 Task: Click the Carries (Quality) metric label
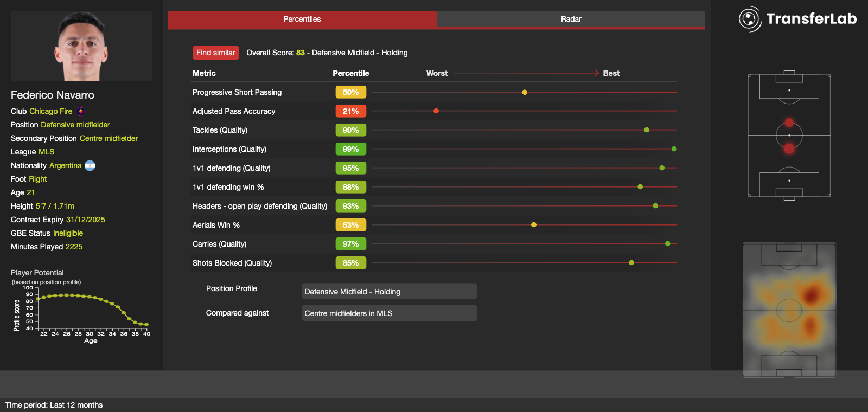tap(219, 244)
